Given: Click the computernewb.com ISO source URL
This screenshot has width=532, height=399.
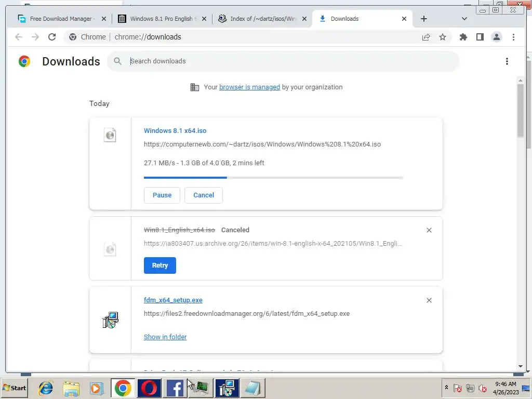Looking at the screenshot, I should [x=262, y=144].
